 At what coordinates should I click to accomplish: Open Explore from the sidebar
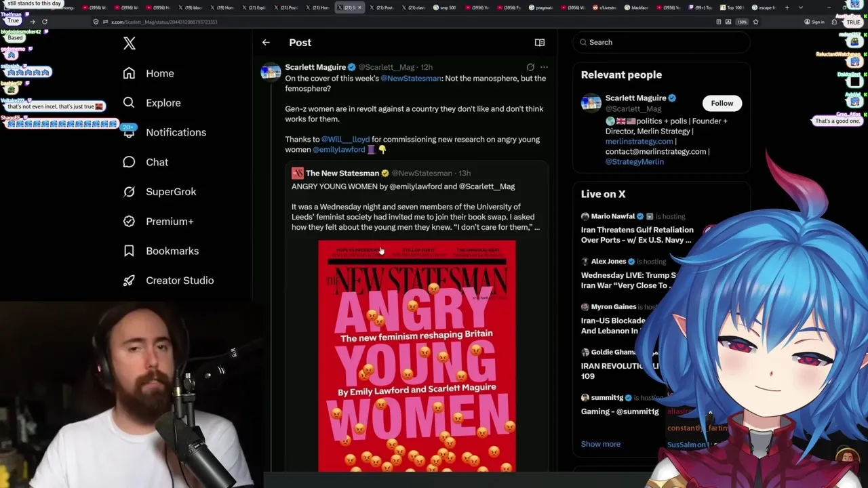[x=152, y=103]
